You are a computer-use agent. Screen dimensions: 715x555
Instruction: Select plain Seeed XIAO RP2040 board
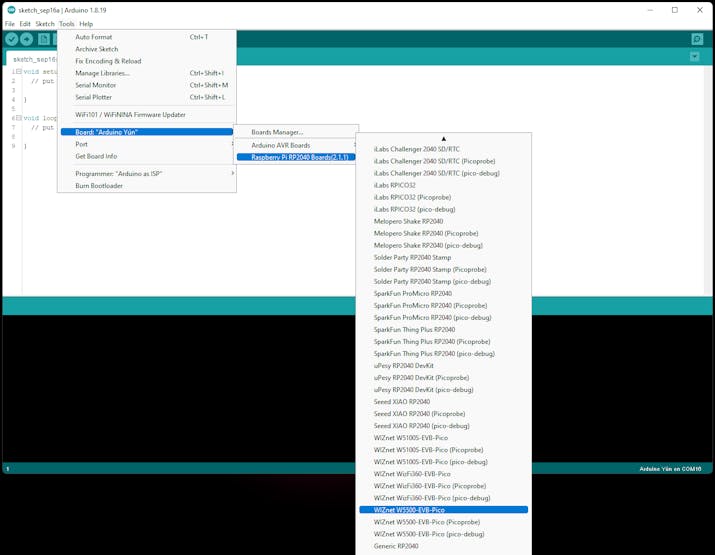pos(443,402)
